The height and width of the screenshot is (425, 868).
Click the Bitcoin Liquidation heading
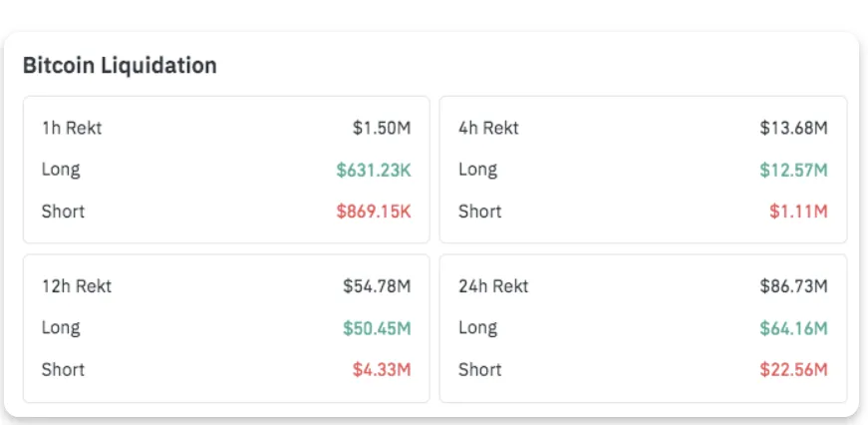pyautogui.click(x=120, y=66)
